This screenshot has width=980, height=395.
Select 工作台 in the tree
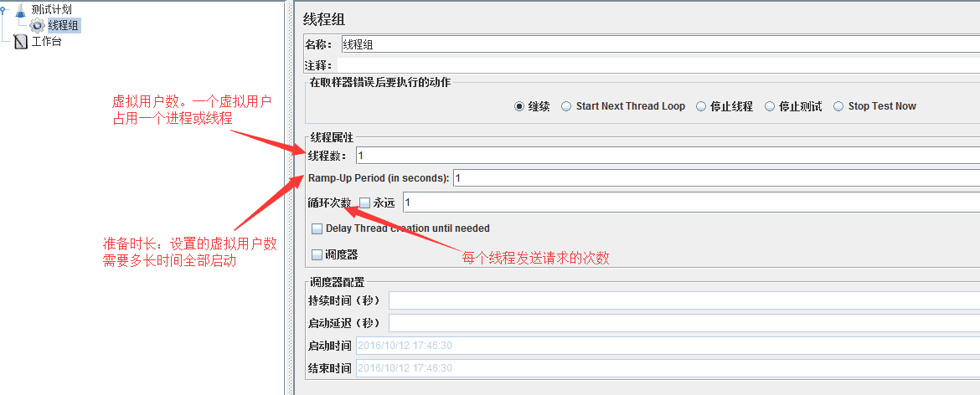[46, 42]
